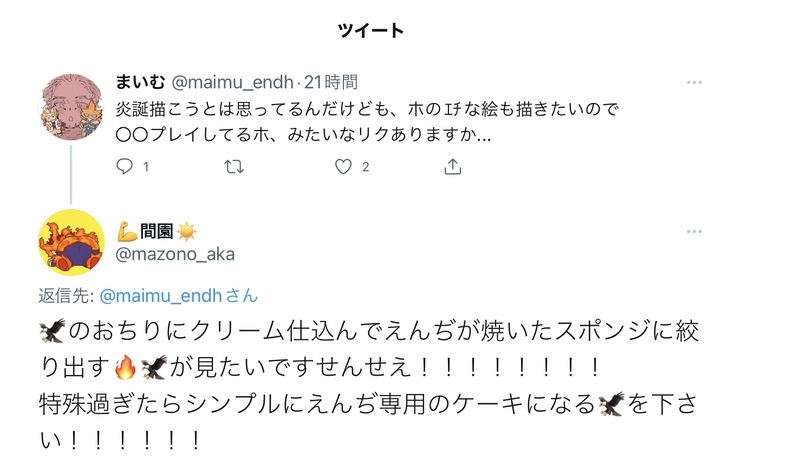This screenshot has width=799, height=471.
Task: Click the flexed bicep emoji beside 間園
Action: pyautogui.click(x=127, y=231)
